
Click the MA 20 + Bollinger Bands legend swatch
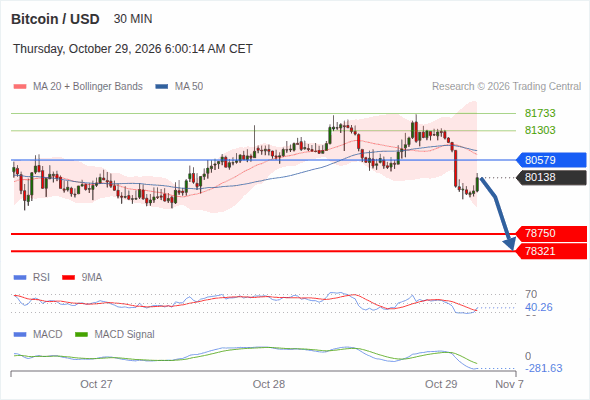[20, 87]
